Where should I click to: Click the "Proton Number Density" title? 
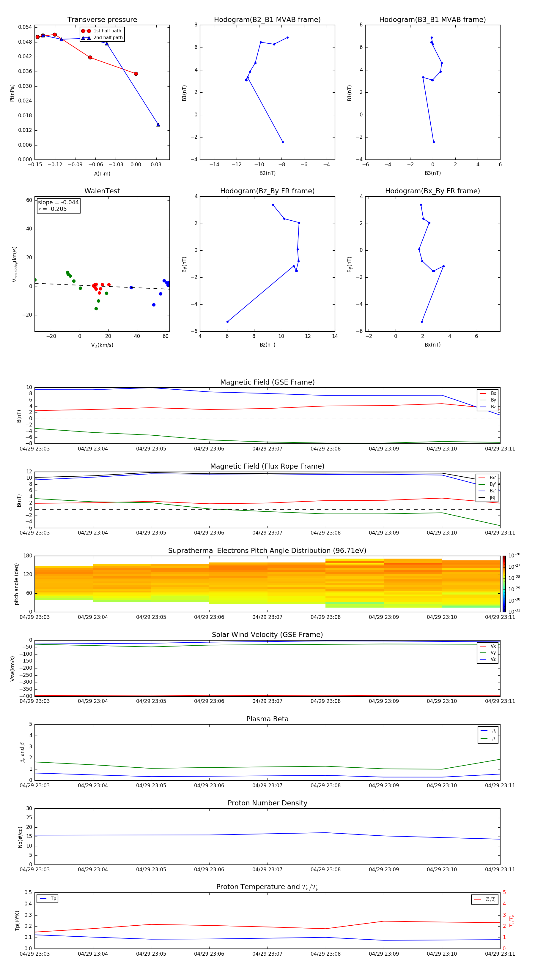click(x=267, y=803)
